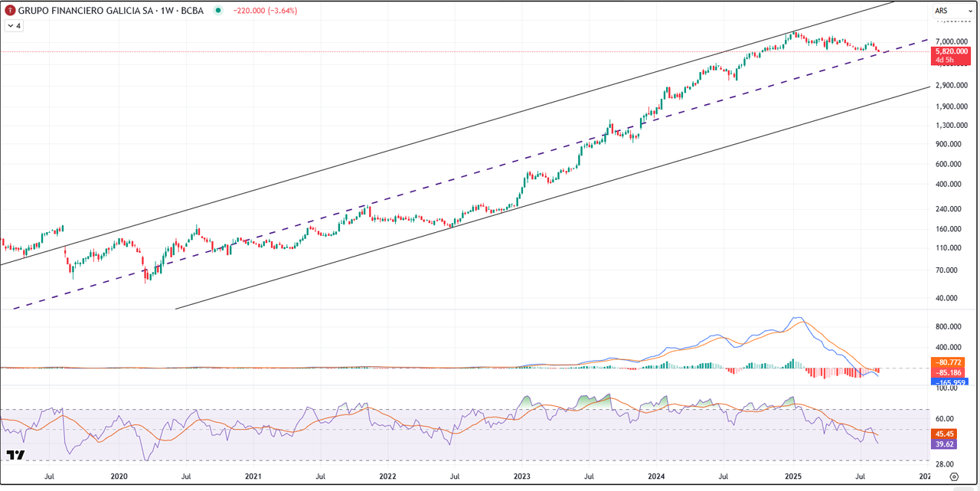Click the 2,900.000 price axis label

click(951, 86)
